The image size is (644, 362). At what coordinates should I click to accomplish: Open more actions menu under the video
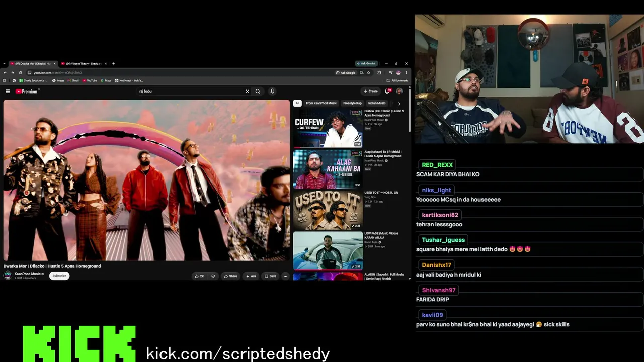285,276
